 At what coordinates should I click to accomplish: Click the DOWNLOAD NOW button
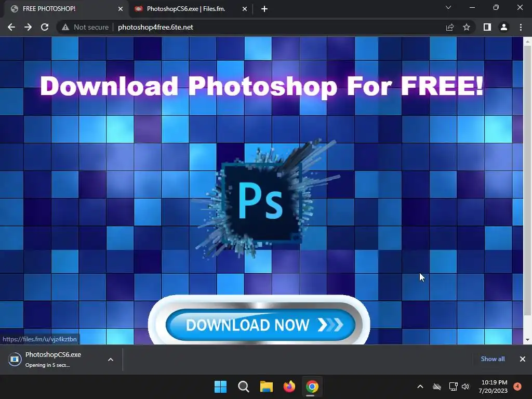[260, 325]
